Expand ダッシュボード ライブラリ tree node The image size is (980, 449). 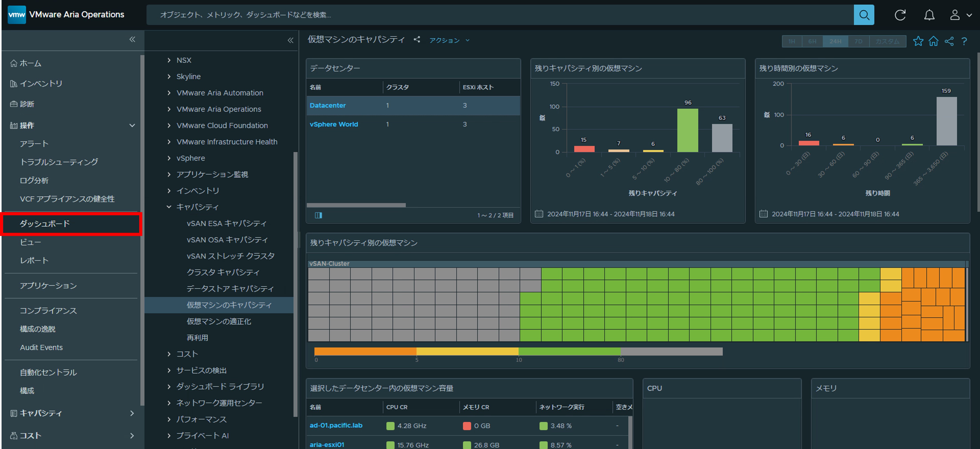pos(169,387)
